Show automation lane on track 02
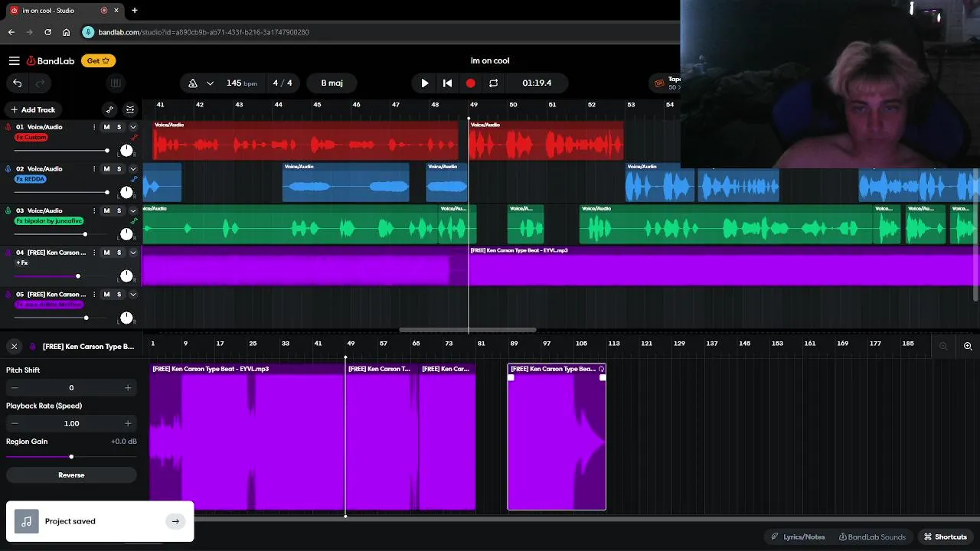This screenshot has width=980, height=551. tap(135, 179)
